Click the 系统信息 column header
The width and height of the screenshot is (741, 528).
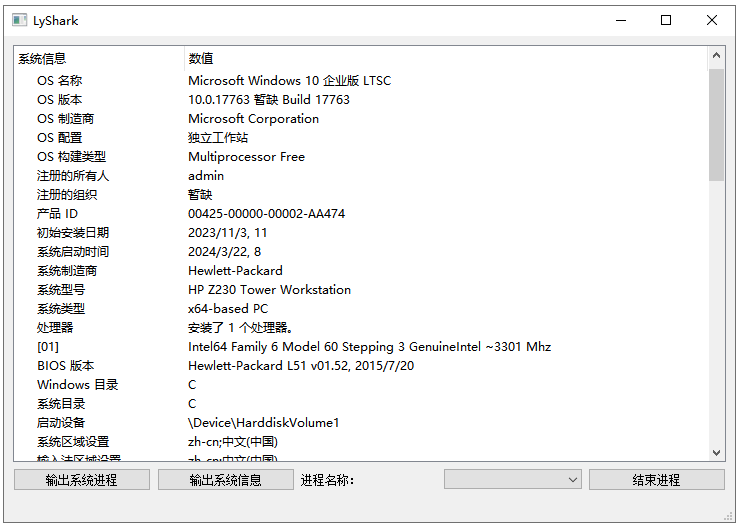98,59
